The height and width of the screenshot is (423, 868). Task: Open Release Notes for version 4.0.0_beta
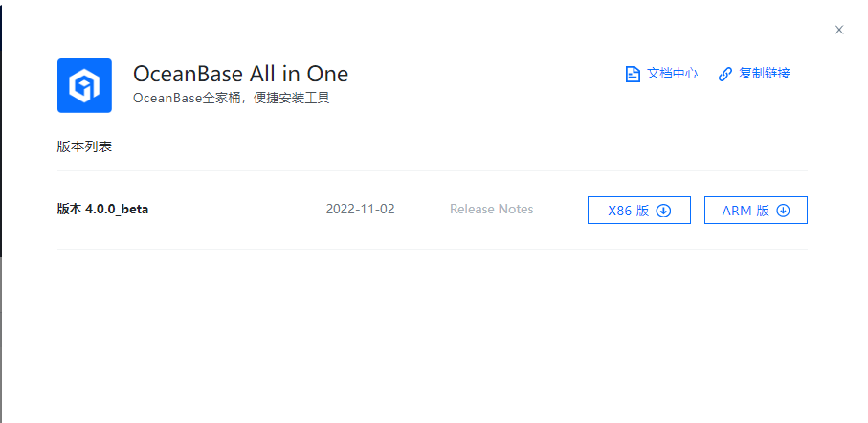[x=491, y=210]
